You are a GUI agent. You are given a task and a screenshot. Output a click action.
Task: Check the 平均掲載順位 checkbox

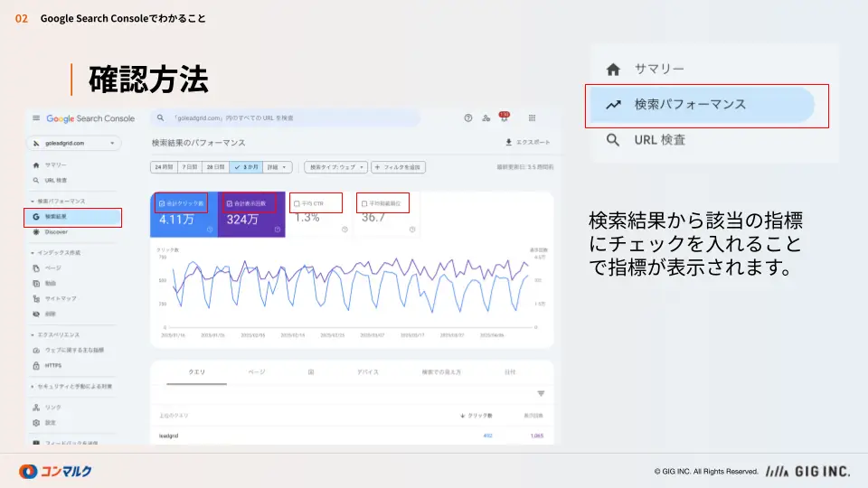pos(364,203)
